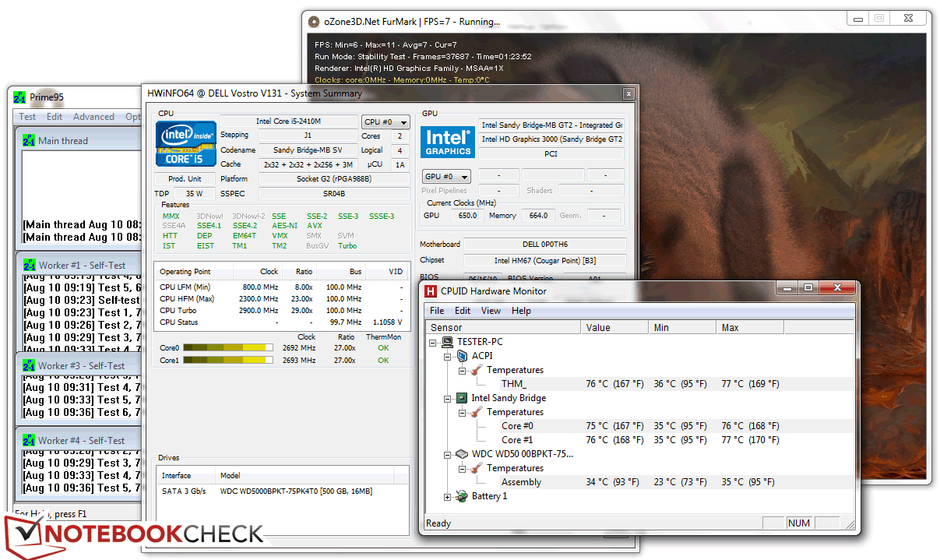
Task: Click the Worker #3 window icon
Action: [x=29, y=365]
